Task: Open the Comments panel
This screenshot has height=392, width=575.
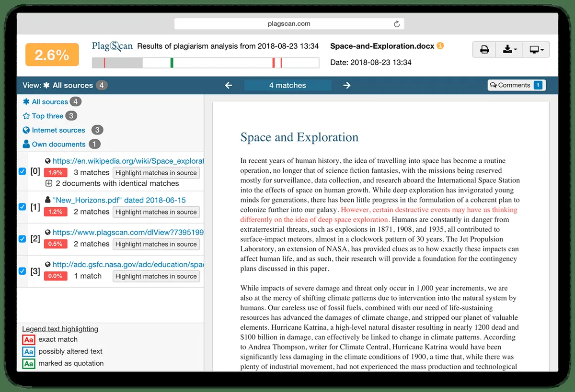Action: point(516,85)
